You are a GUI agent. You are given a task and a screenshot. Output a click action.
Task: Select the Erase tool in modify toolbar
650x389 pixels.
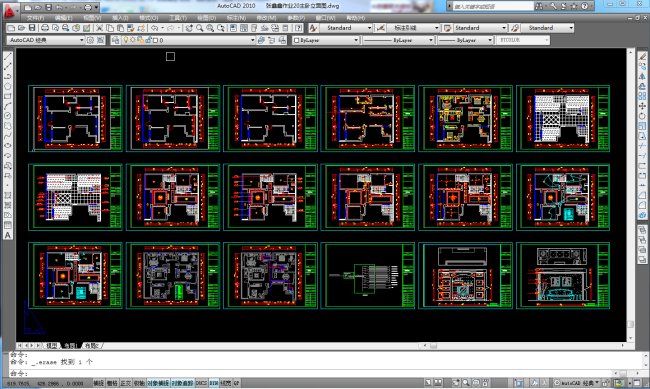[642, 56]
